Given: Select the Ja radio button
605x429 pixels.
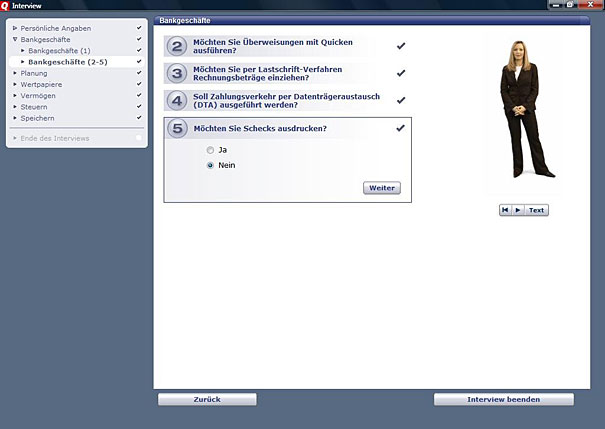Looking at the screenshot, I should click(x=210, y=151).
